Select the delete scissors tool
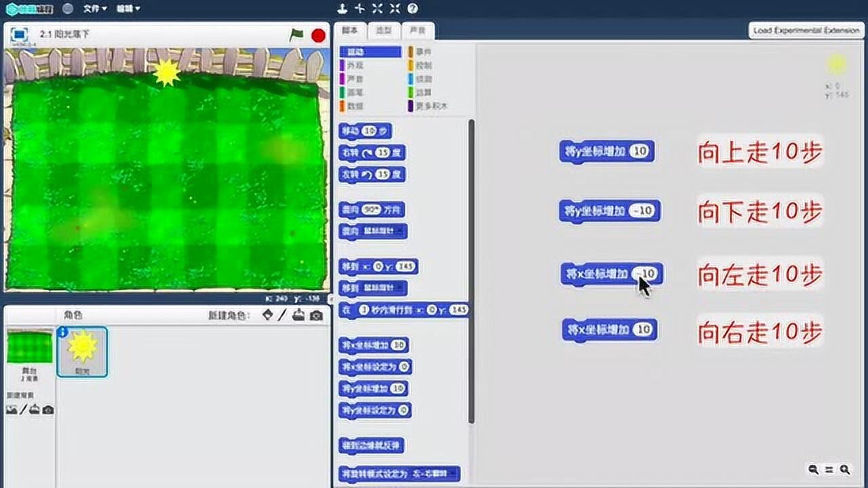Image resolution: width=868 pixels, height=488 pixels. click(x=359, y=9)
